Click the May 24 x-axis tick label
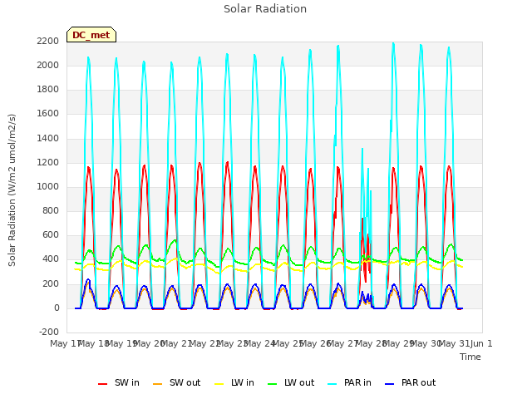 tap(259, 343)
